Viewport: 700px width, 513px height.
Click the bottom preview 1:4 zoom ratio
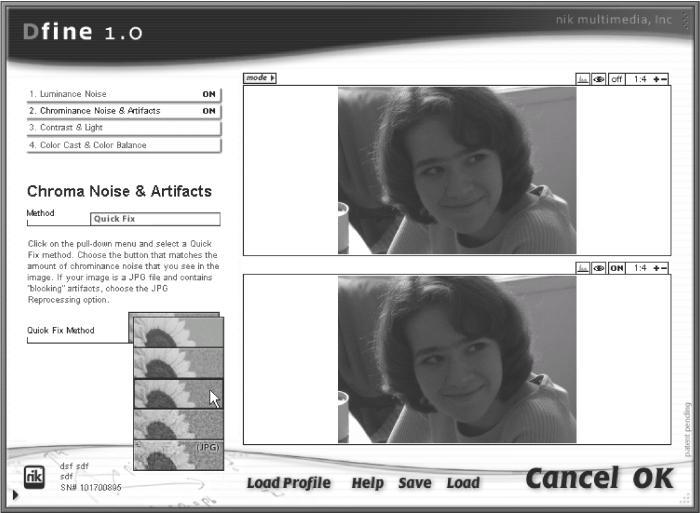(640, 268)
